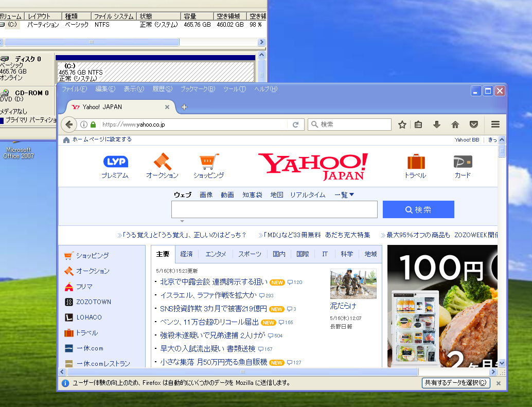The width and height of the screenshot is (532, 407).
Task: Click the Firefox toolbar 検索 search box
Action: pyautogui.click(x=349, y=125)
